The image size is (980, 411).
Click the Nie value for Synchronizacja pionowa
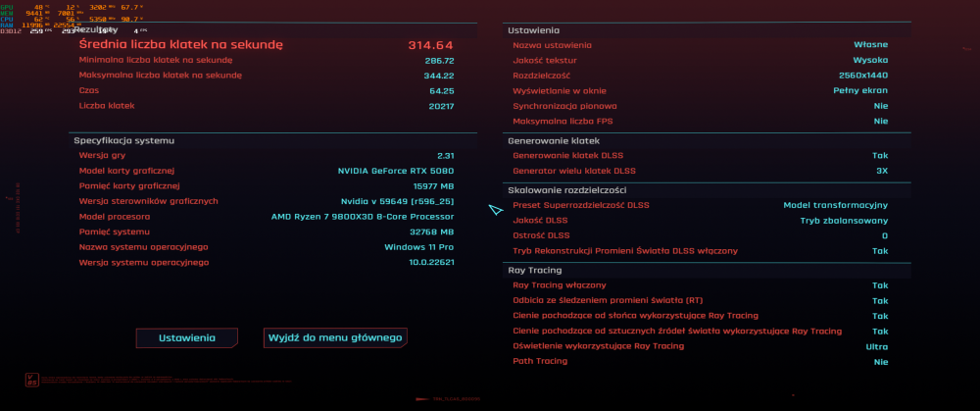tap(881, 106)
